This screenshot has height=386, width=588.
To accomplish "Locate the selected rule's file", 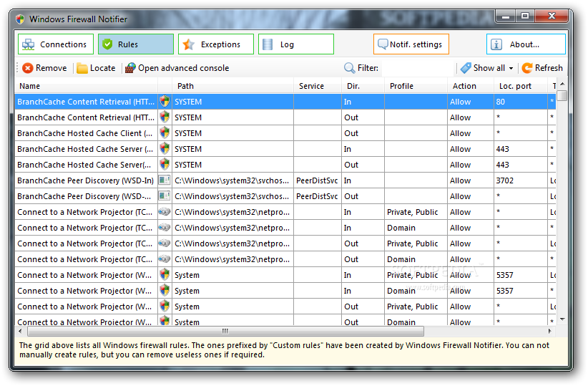I will pos(96,68).
